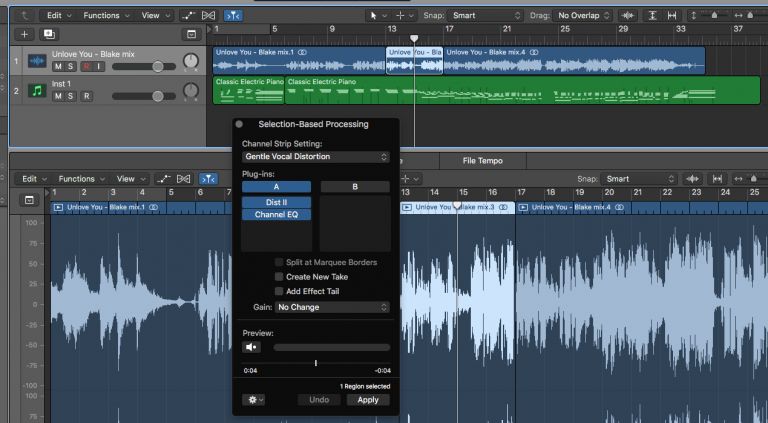Click the back arrow in Tracks area toolbar

pos(24,16)
